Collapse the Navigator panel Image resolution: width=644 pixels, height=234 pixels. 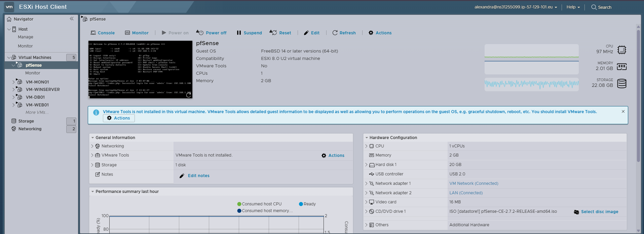click(72, 19)
